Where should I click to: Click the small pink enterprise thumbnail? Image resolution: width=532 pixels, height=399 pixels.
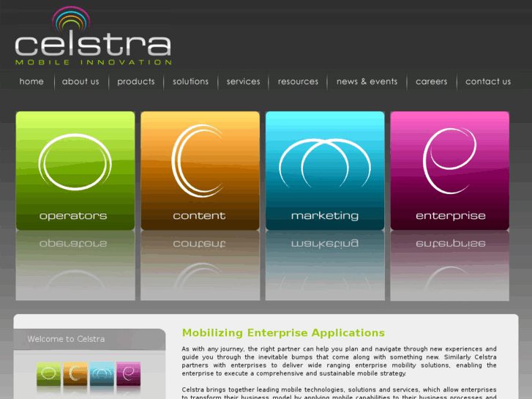pos(128,374)
